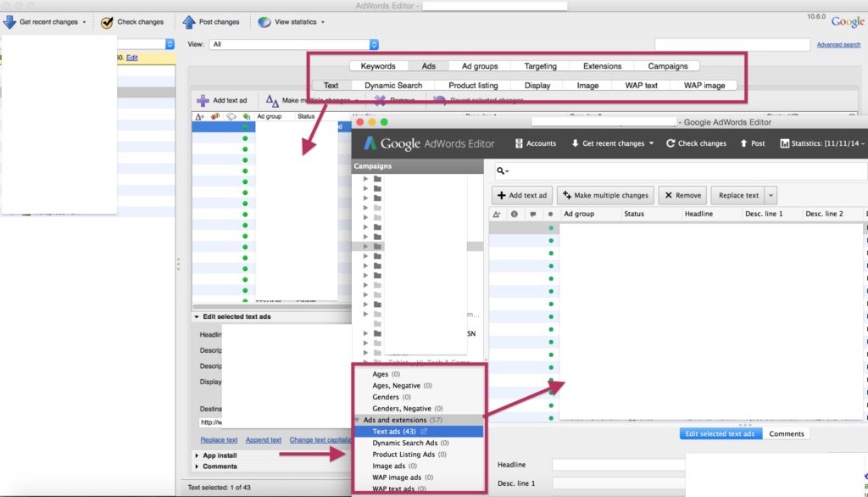Select WAP image ads tree item
Image resolution: width=868 pixels, height=497 pixels.
tap(403, 477)
